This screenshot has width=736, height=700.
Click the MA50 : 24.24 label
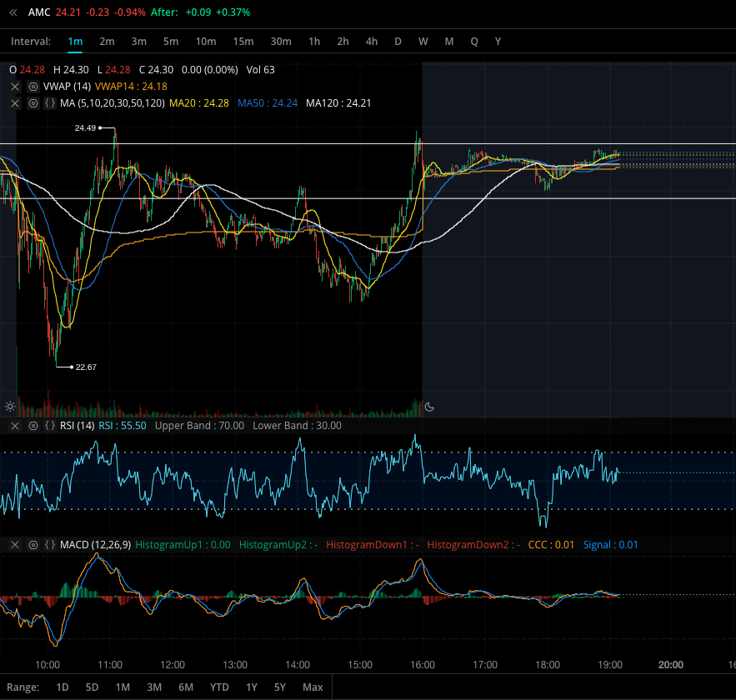(x=268, y=103)
